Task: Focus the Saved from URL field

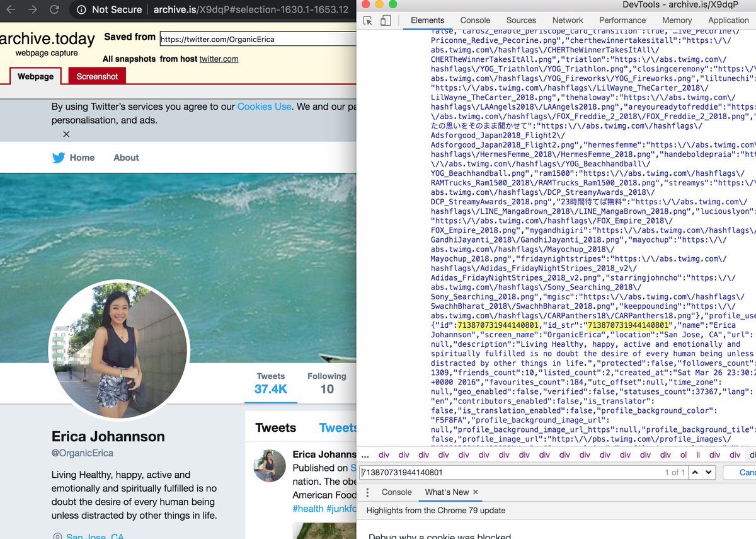Action: click(257, 38)
